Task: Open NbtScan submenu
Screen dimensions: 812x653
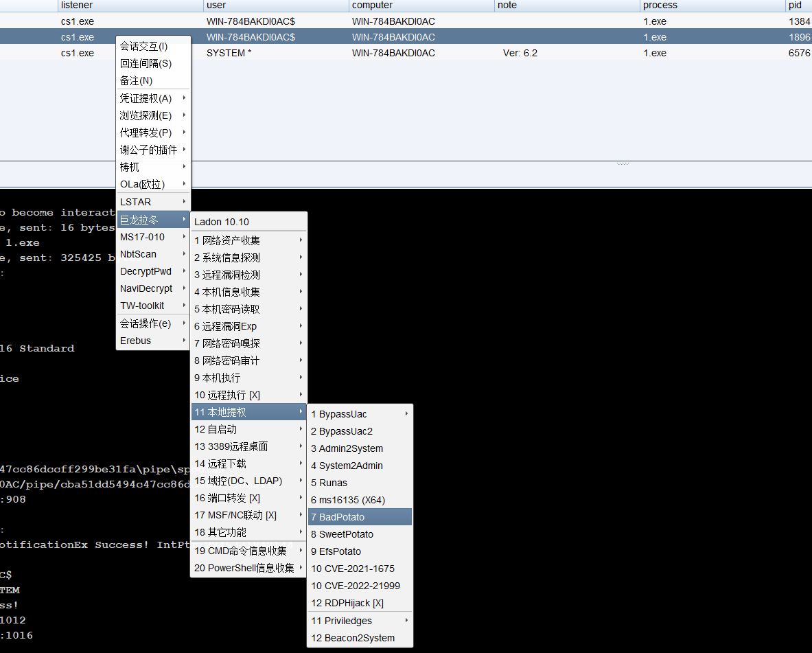Action: click(153, 254)
